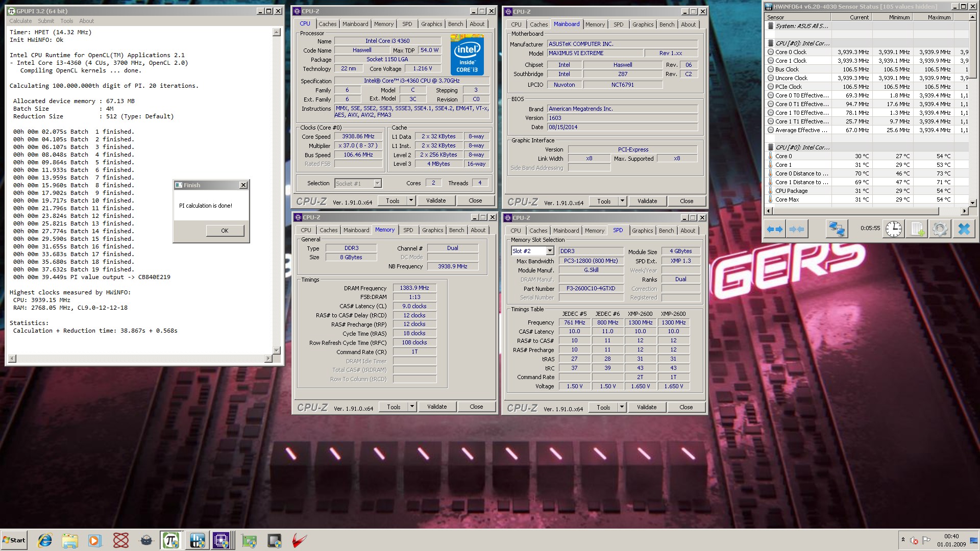Image resolution: width=980 pixels, height=551 pixels.
Task: Click OK in Finish dialog
Action: tap(225, 231)
